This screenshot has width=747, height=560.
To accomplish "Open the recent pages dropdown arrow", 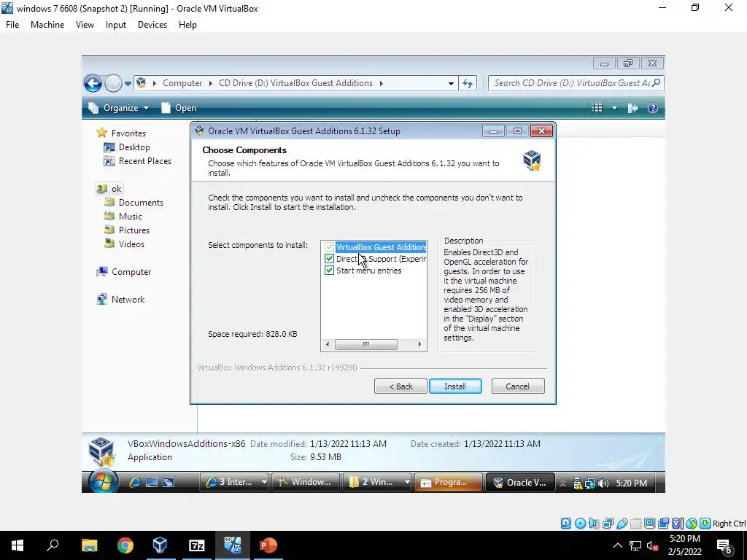I will point(128,84).
